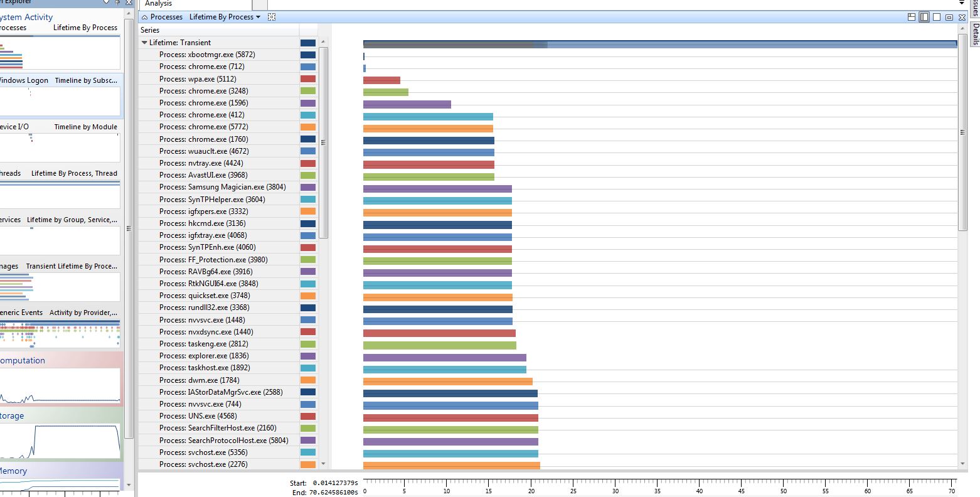Screen dimensions: 980x497
Task: Select Windows Logon timeline thumbnail
Action: (x=60, y=101)
